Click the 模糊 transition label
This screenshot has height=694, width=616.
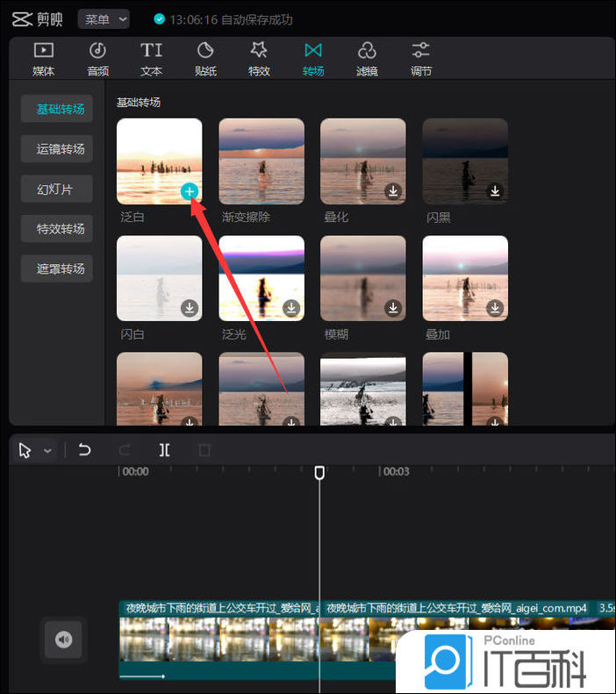coord(336,334)
